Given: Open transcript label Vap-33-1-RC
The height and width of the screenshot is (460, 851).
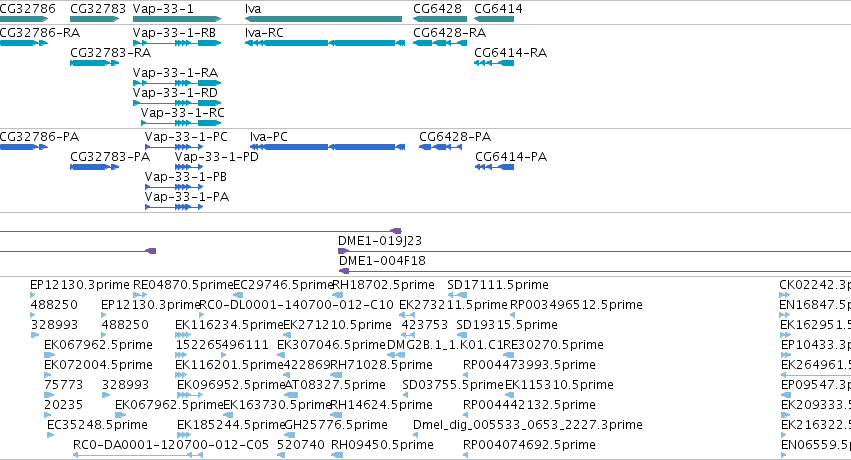Looking at the screenshot, I should pyautogui.click(x=182, y=113).
